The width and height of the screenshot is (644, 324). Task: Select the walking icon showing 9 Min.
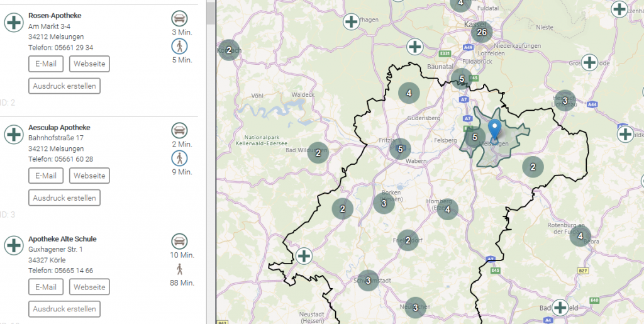179,158
